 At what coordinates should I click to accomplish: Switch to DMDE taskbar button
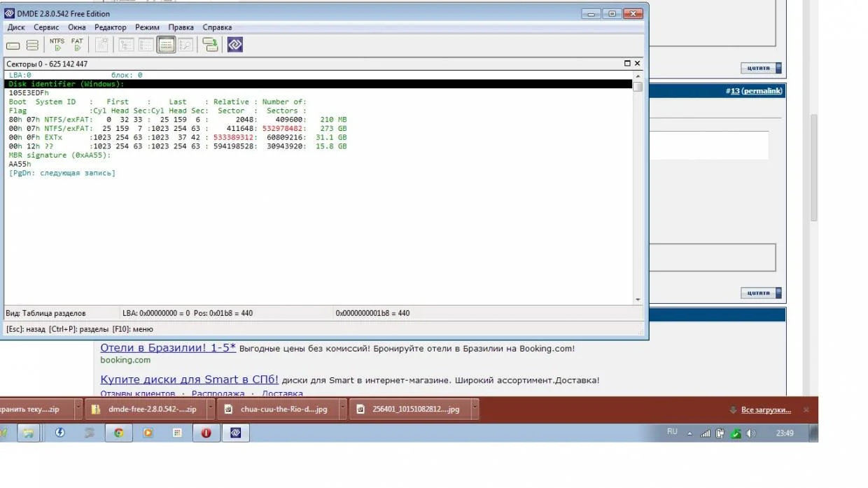[235, 433]
